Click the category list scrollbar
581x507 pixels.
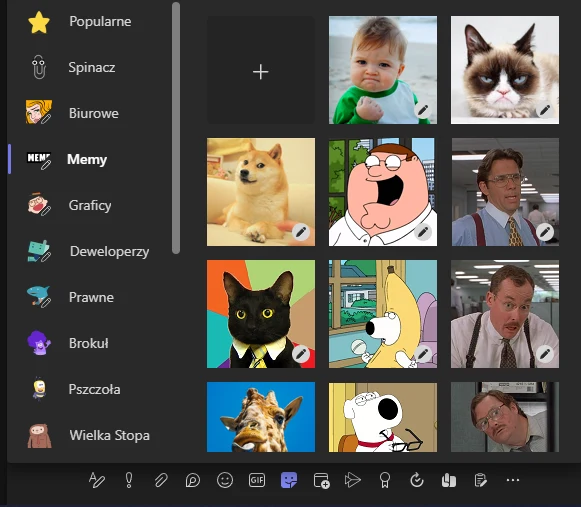(176, 128)
